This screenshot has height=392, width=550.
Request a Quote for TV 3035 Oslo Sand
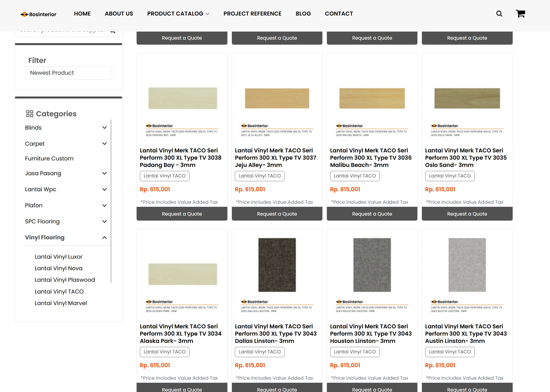tap(467, 214)
